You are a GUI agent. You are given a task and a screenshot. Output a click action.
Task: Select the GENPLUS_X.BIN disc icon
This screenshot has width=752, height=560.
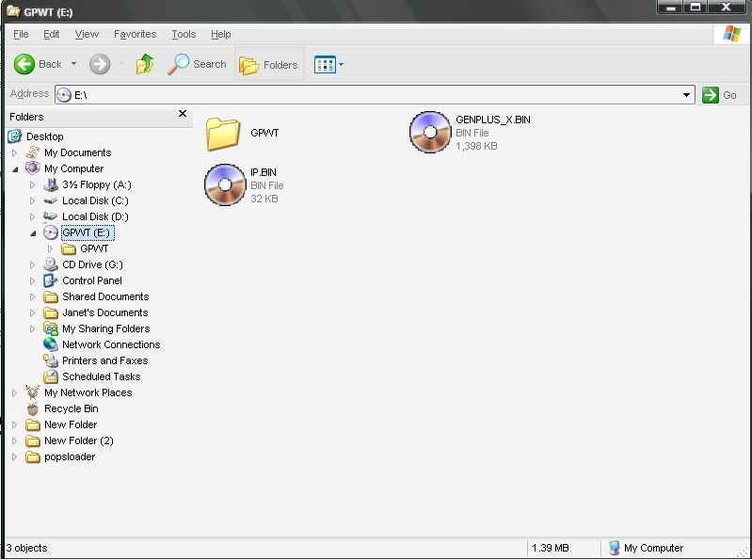click(x=430, y=132)
